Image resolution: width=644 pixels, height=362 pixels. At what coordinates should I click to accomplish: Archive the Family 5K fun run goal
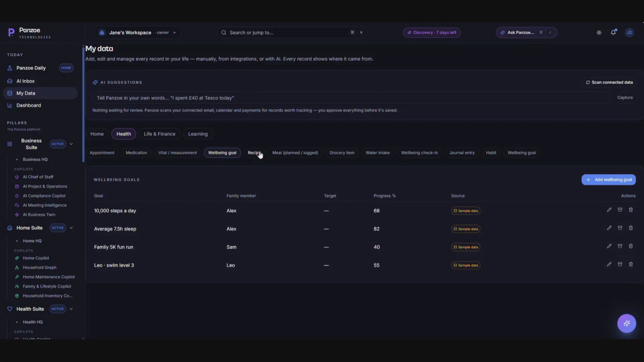620,246
